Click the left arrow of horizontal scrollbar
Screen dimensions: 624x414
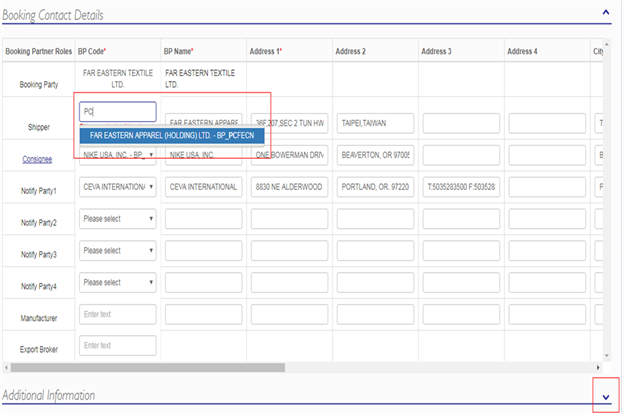coord(7,369)
